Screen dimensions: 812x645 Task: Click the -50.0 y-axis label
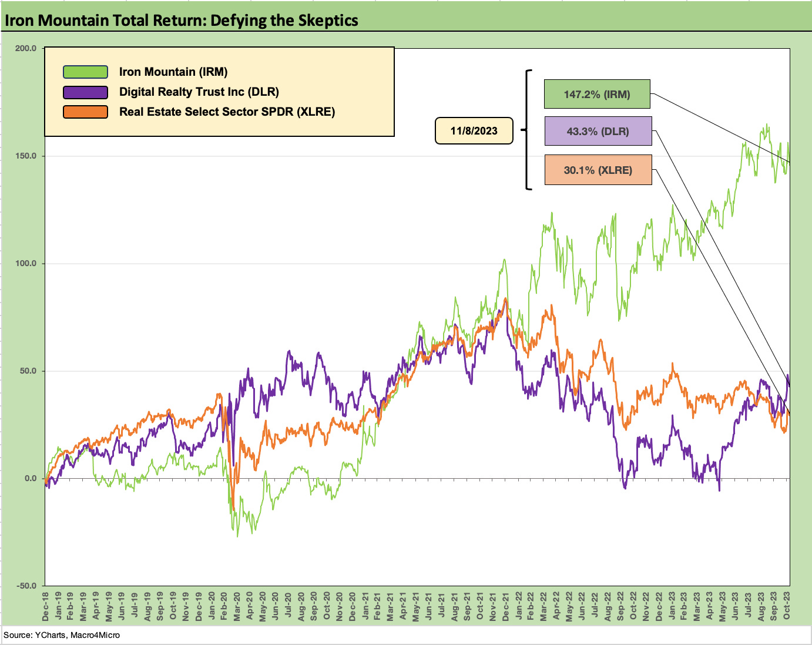click(x=26, y=586)
